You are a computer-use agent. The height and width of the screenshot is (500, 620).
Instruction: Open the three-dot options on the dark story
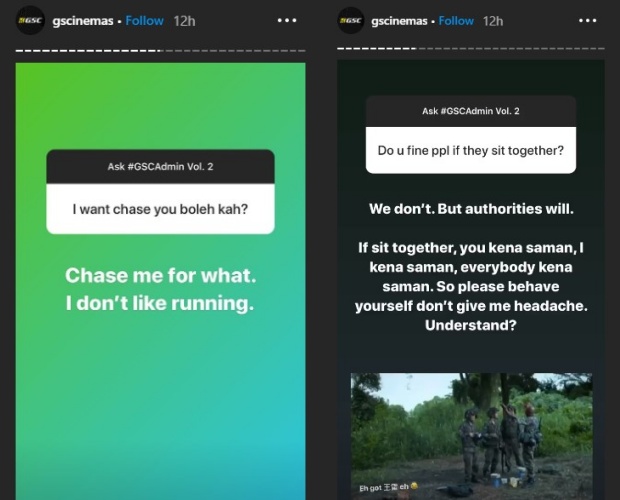600,20
